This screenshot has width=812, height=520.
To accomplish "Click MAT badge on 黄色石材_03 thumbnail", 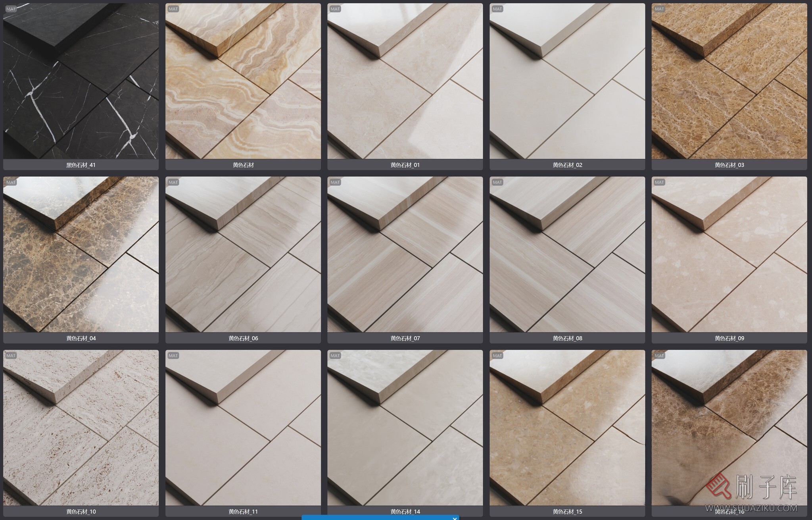I will [659, 9].
